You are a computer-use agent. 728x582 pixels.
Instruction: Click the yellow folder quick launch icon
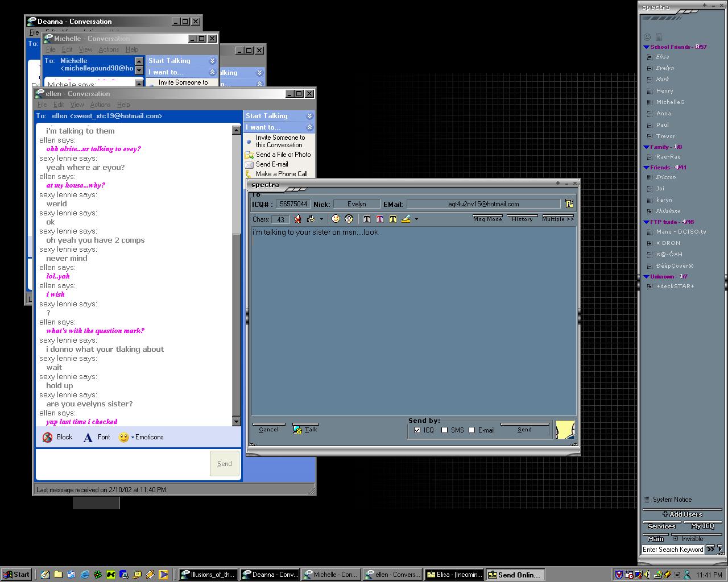point(58,575)
